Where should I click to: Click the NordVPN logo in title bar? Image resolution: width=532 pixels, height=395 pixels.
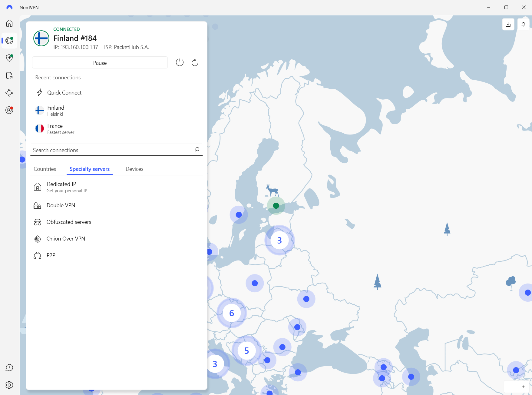9,7
